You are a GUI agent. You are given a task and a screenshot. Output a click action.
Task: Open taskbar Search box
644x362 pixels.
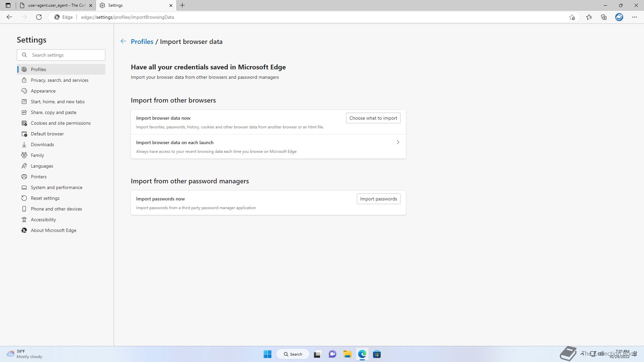292,354
